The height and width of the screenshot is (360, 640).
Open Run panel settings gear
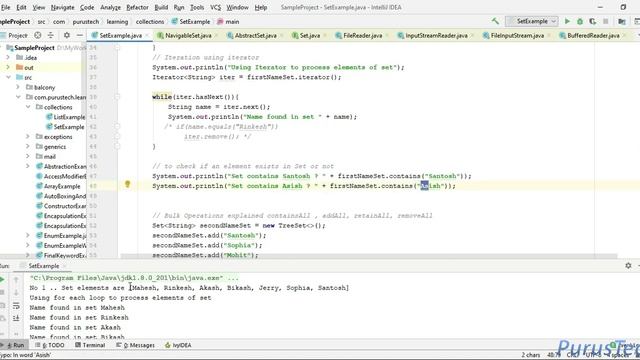click(x=628, y=266)
